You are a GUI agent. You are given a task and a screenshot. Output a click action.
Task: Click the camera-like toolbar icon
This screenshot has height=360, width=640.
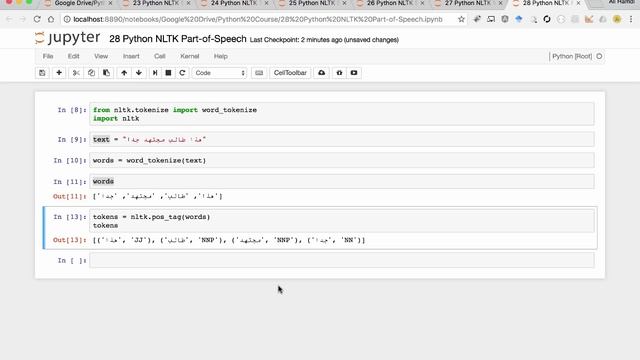click(x=339, y=73)
